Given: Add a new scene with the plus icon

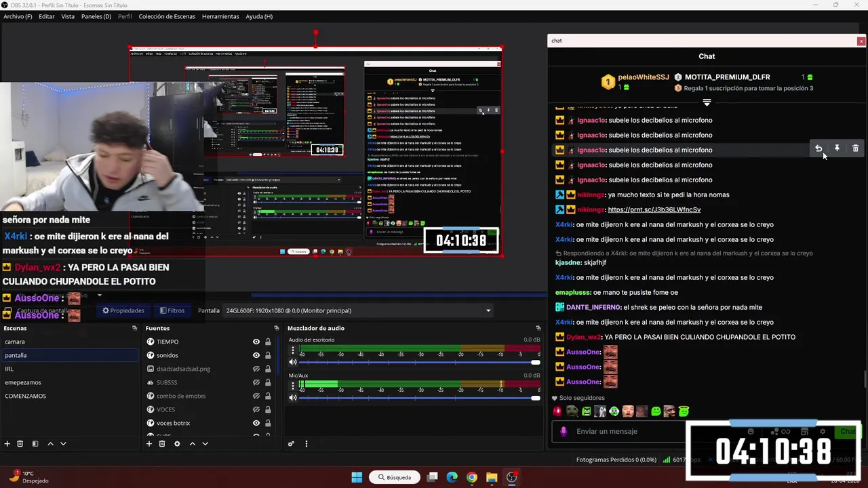Looking at the screenshot, I should point(7,444).
